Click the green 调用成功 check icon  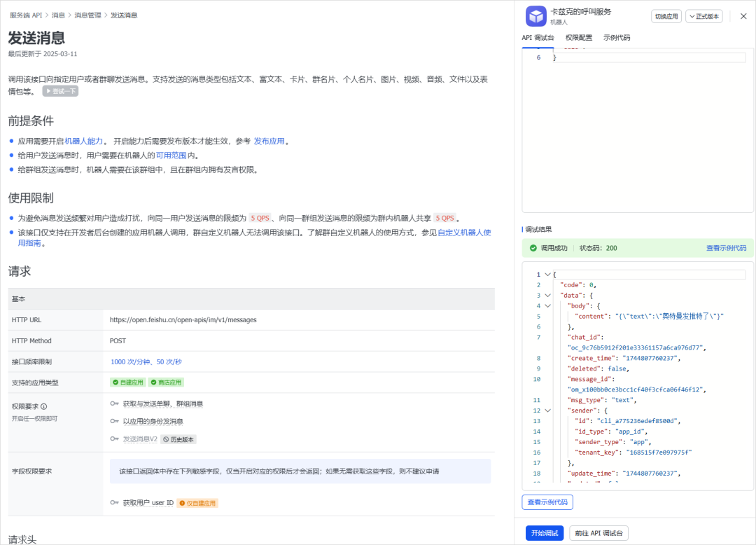(x=533, y=248)
